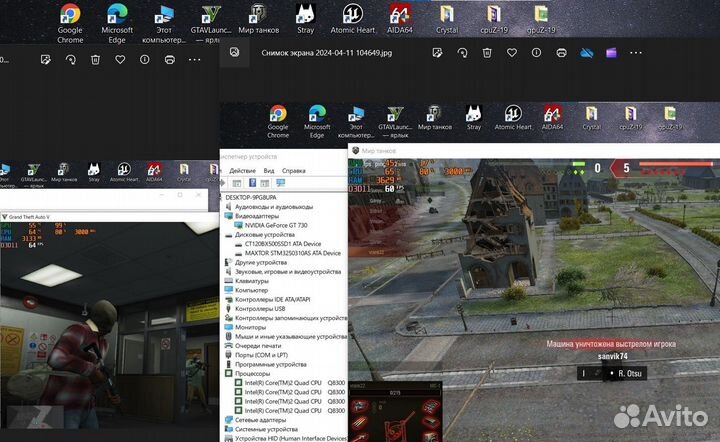Open gpuZ-19 archive in the topmost desktop row
The width and height of the screenshot is (720, 442).
pos(541,19)
